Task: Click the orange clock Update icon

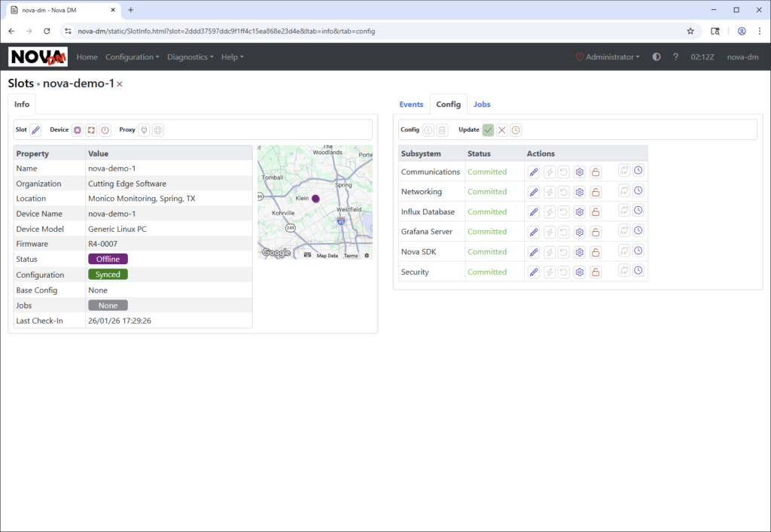Action: pyautogui.click(x=516, y=130)
